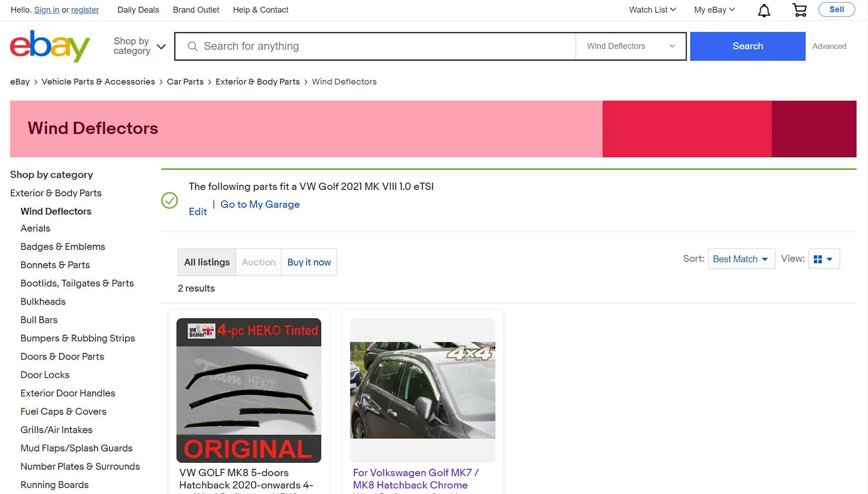Screen dimensions: 868x494
Task: Select the Auction tab
Action: click(x=258, y=262)
